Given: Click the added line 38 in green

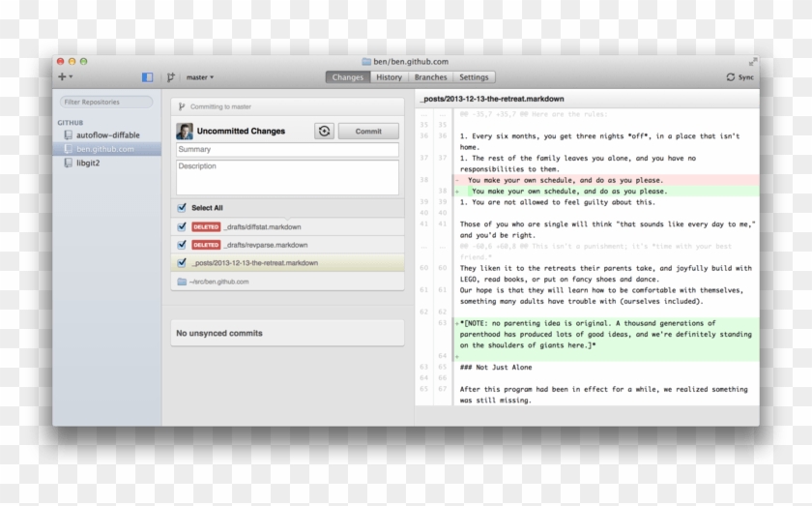Looking at the screenshot, I should 606,192.
